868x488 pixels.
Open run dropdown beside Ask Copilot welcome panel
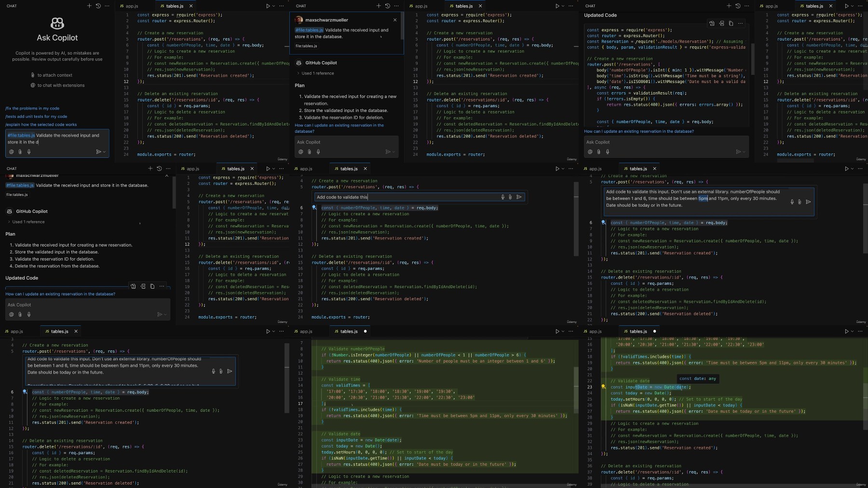[x=273, y=6]
